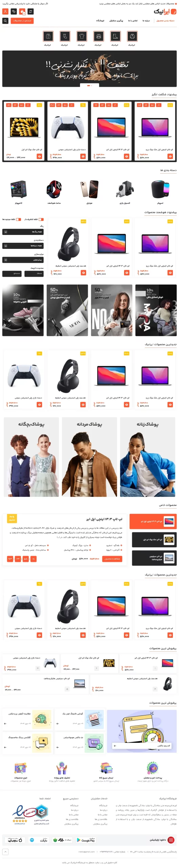Select the t-shirt category icon
The width and height of the screenshot is (179, 868).
tap(81, 36)
